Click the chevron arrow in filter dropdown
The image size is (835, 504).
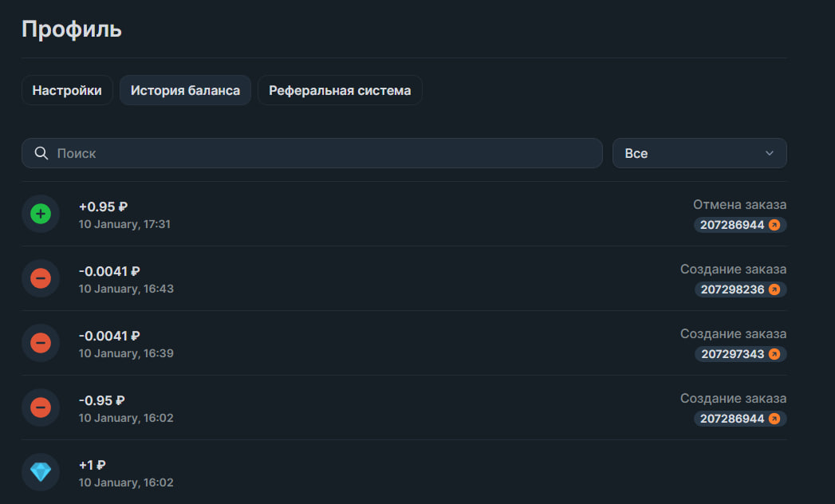click(769, 153)
